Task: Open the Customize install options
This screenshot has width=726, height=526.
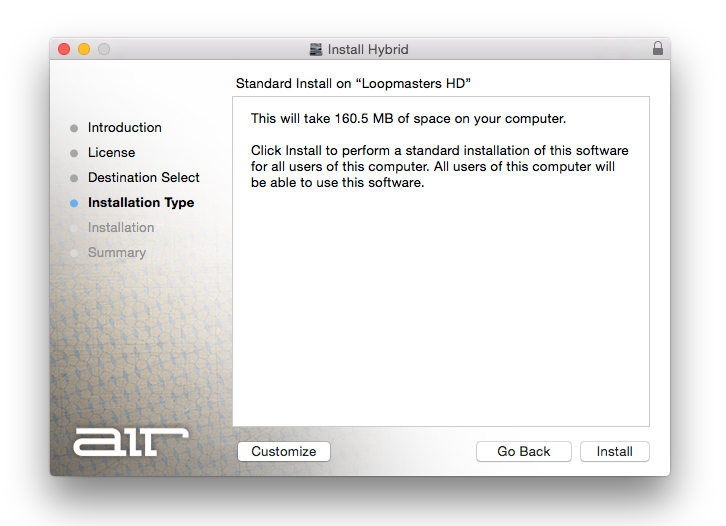Action: click(x=284, y=451)
